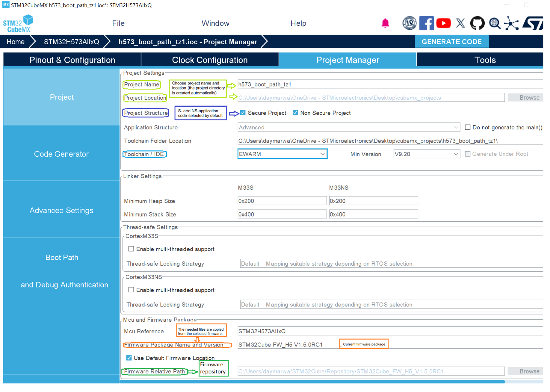Click the STM32H573AIIxQ breadcrumb
The image size is (550, 392).
[72, 42]
